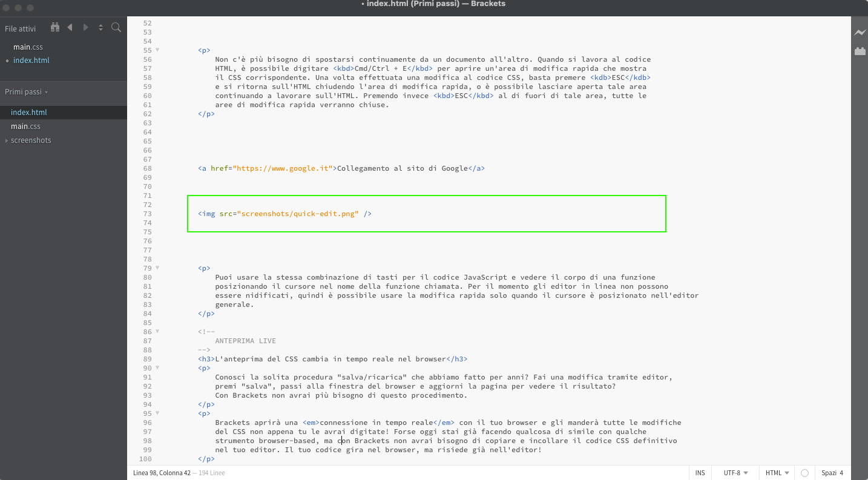This screenshot has height=480, width=868.
Task: Click the 'ANTEPRIMA LIVE' comment text
Action: point(245,341)
